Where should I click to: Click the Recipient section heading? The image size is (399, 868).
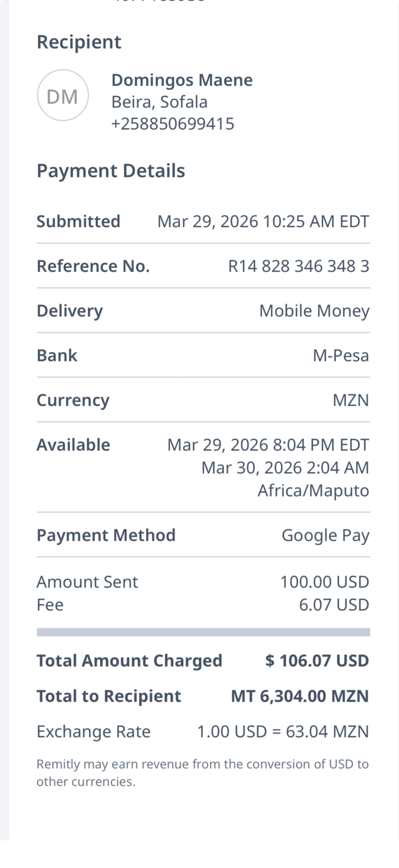(79, 42)
